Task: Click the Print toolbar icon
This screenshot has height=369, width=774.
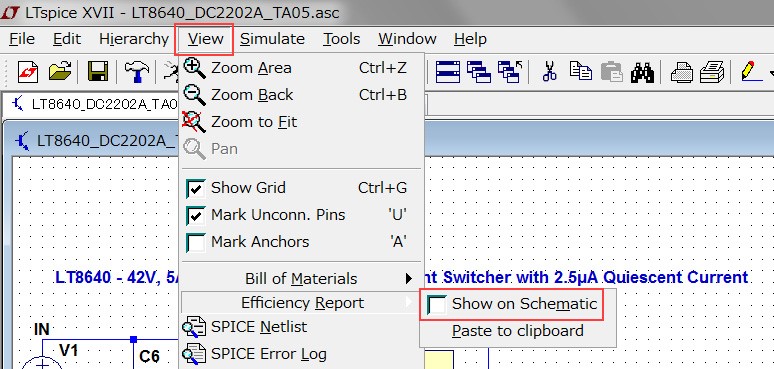Action: point(681,73)
